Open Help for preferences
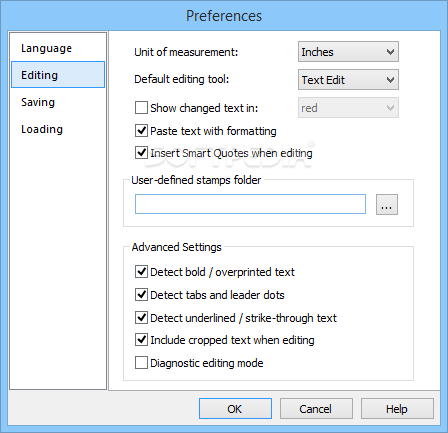This screenshot has height=433, width=448. pos(397,409)
